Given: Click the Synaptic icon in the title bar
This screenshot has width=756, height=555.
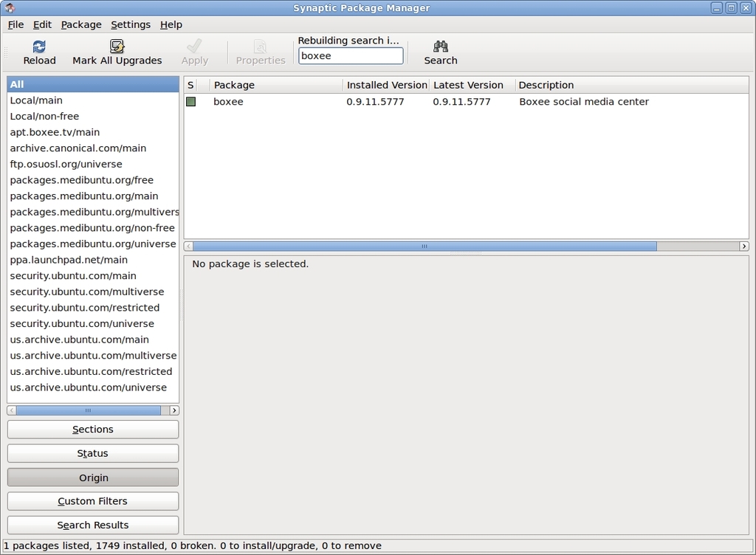Looking at the screenshot, I should 10,7.
